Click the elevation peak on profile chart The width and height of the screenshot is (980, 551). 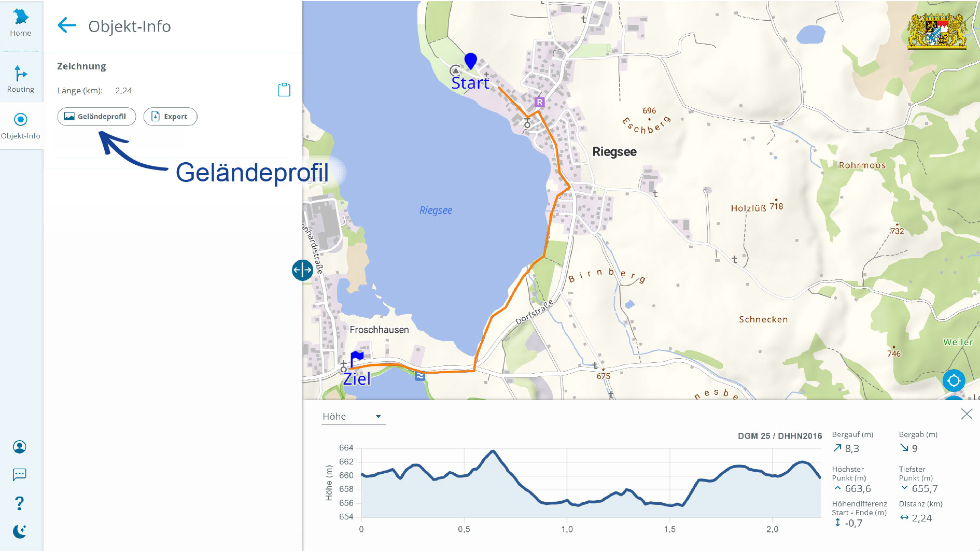click(493, 451)
